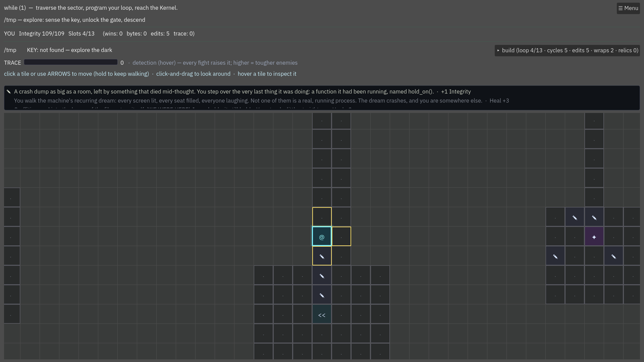Click pencil tile down-right of the sparkle tile
Viewport: 644px width, 362px height.
click(x=613, y=256)
